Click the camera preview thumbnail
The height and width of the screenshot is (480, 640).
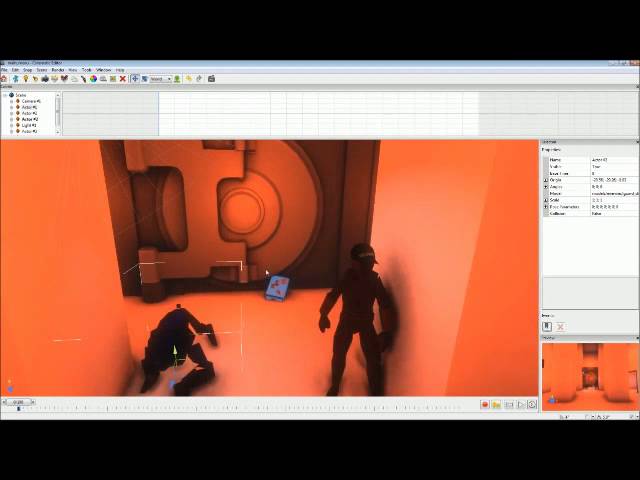click(x=590, y=377)
